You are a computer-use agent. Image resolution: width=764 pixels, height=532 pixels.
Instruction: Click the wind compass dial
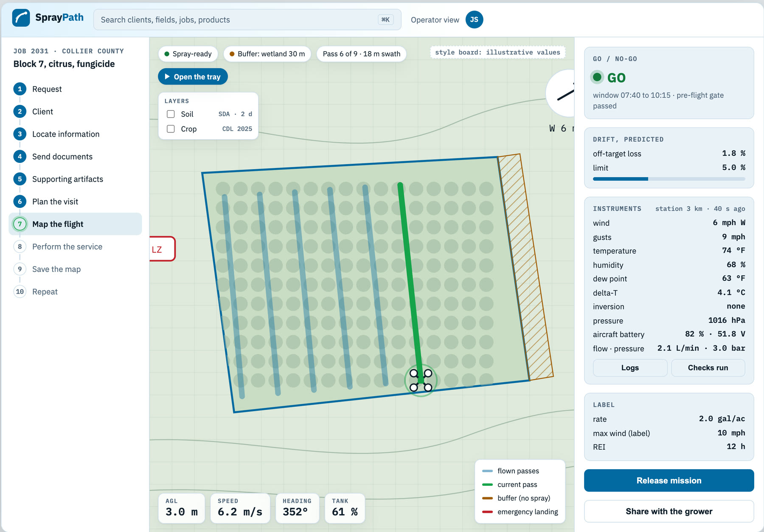coord(561,93)
